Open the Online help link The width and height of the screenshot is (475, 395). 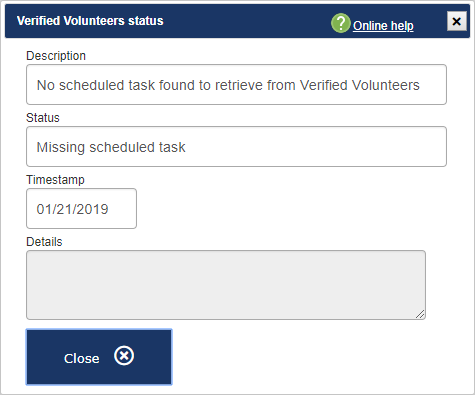coord(383,26)
